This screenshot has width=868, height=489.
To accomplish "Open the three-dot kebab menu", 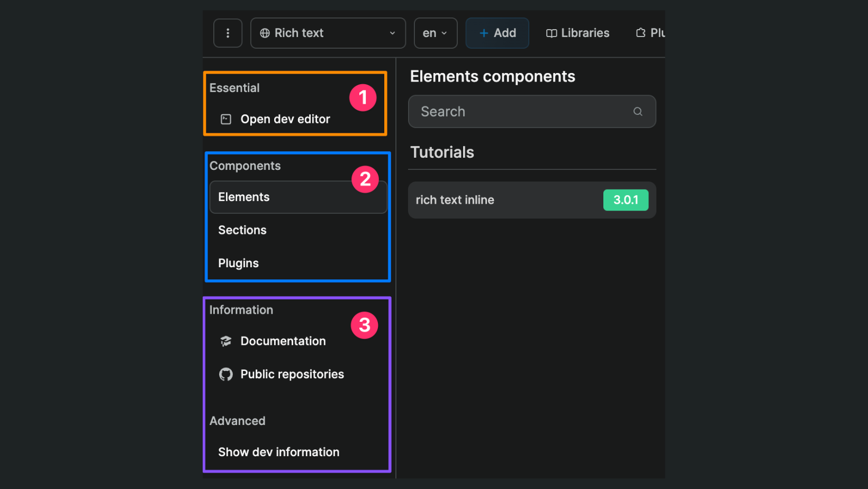I will coord(228,33).
